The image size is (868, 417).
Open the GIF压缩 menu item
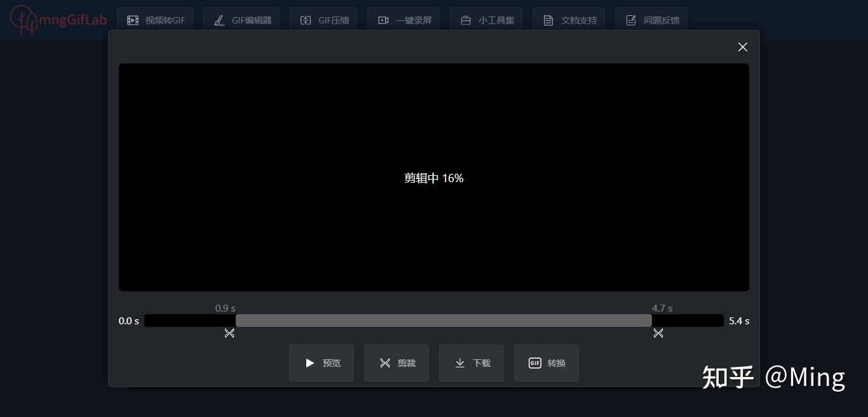[323, 20]
